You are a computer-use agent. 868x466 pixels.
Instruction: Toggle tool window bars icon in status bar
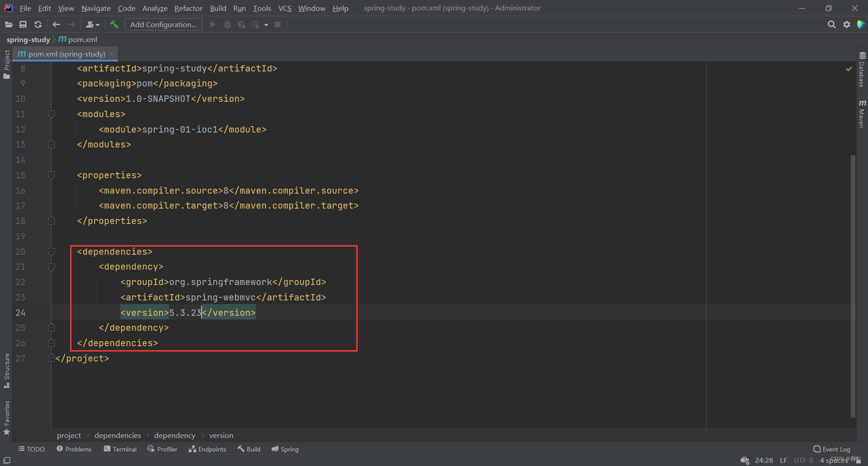coord(7,460)
